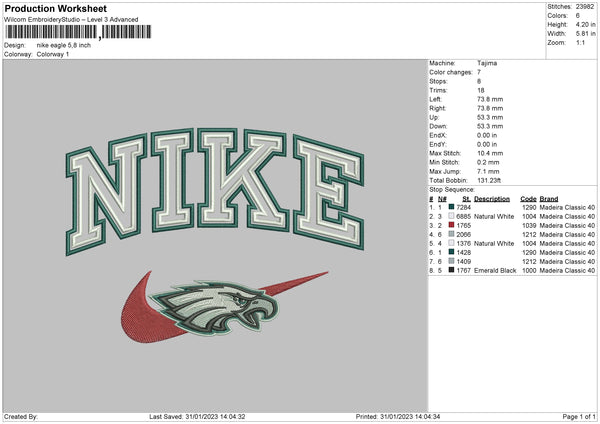Click the red swoosh tail in the preview

(x=295, y=283)
